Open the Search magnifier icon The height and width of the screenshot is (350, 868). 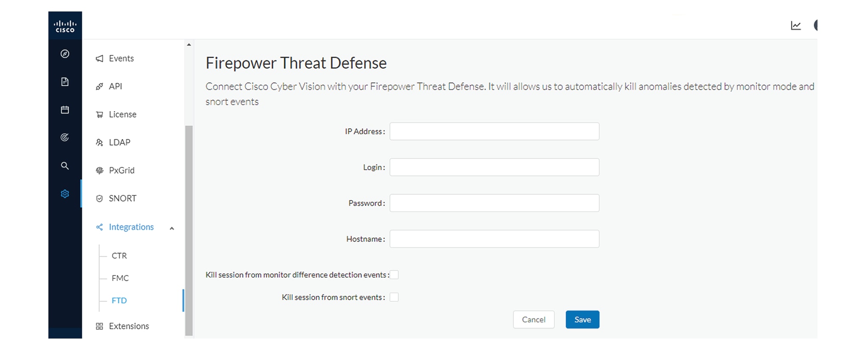[x=65, y=166]
